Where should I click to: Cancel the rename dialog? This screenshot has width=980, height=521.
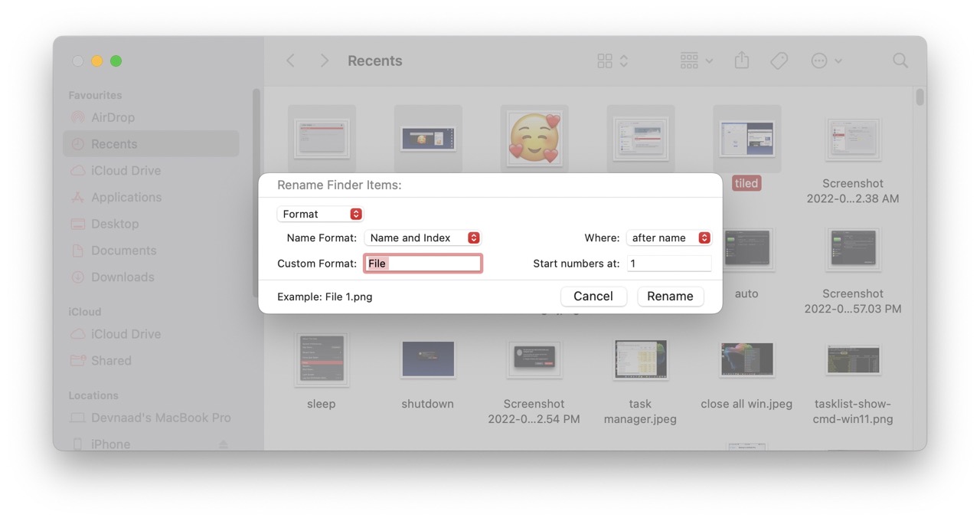coord(593,297)
